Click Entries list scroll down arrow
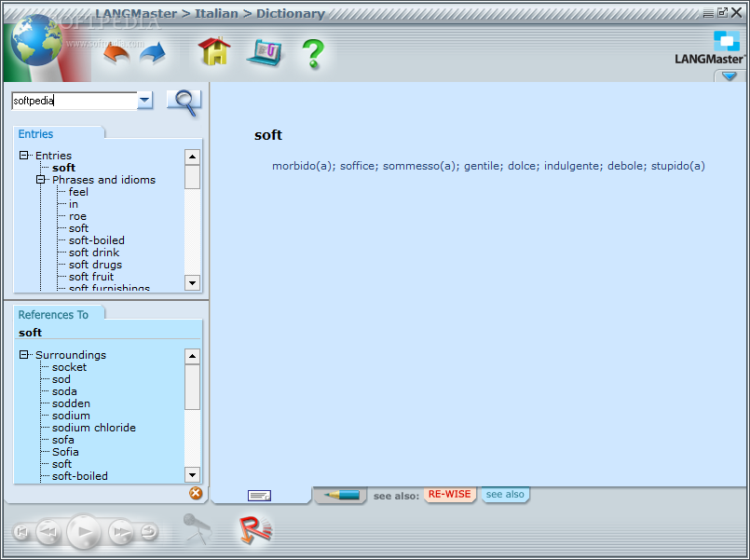 click(192, 282)
